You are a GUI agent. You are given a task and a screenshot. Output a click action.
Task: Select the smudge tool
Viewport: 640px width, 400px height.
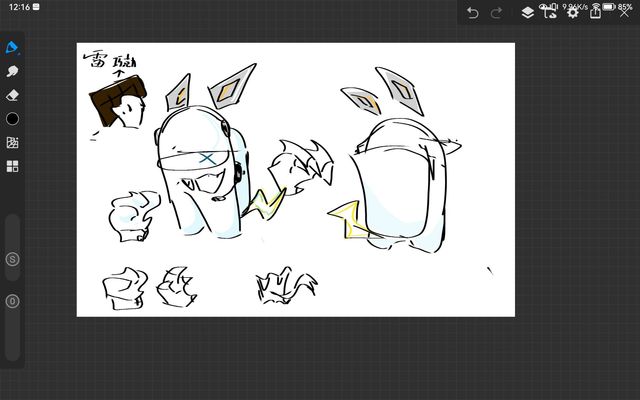click(13, 72)
